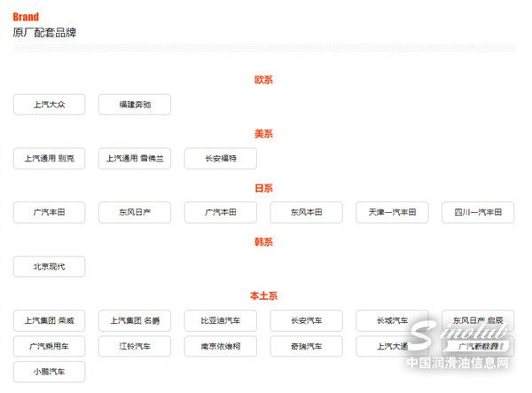Choose the 广汽乘用车 brand
The height and width of the screenshot is (393, 532).
click(49, 347)
